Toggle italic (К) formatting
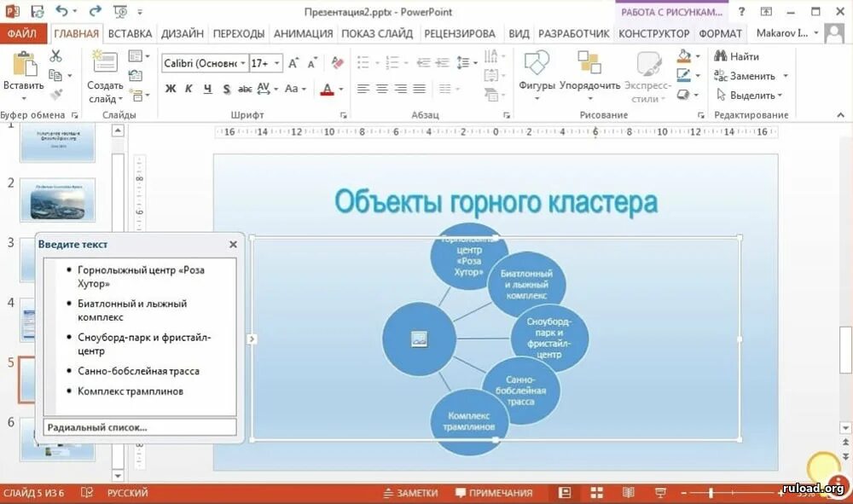853x504 pixels. [189, 89]
